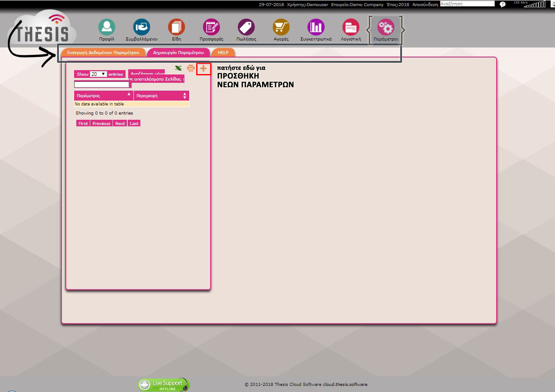The image size is (555, 392).
Task: Expand the Show entries count dropdown
Action: point(99,74)
